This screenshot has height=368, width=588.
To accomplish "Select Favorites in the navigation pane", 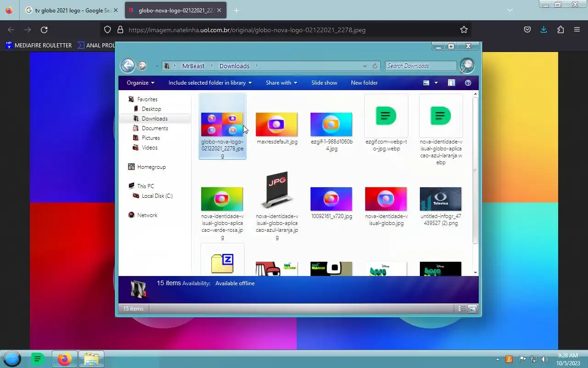I will tap(147, 99).
